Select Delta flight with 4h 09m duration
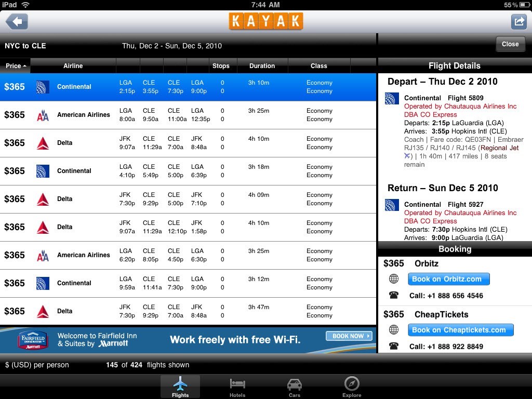 coord(188,199)
